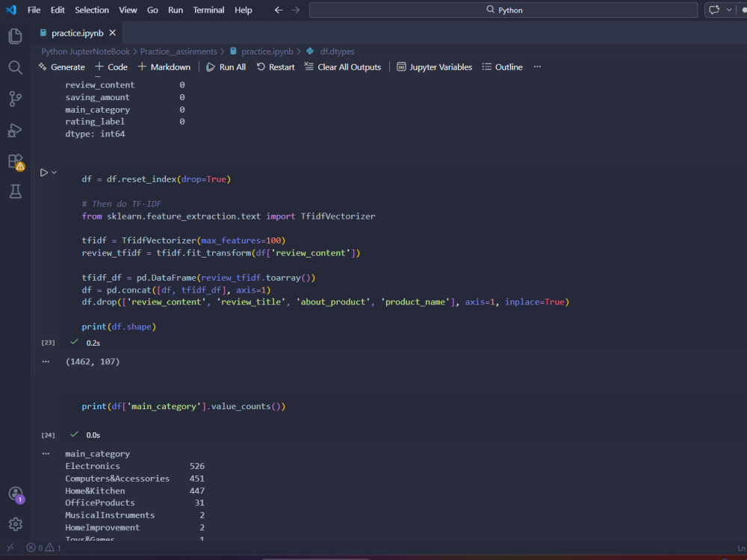Click the 'OfficeProducts' output row
Viewport: 747px width, 560px height.
coord(134,503)
